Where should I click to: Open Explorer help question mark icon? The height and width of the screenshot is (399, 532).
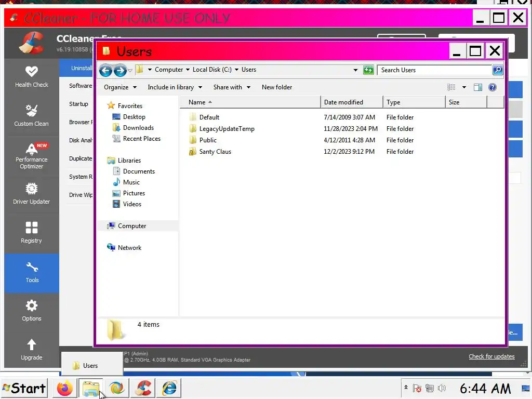pyautogui.click(x=493, y=87)
